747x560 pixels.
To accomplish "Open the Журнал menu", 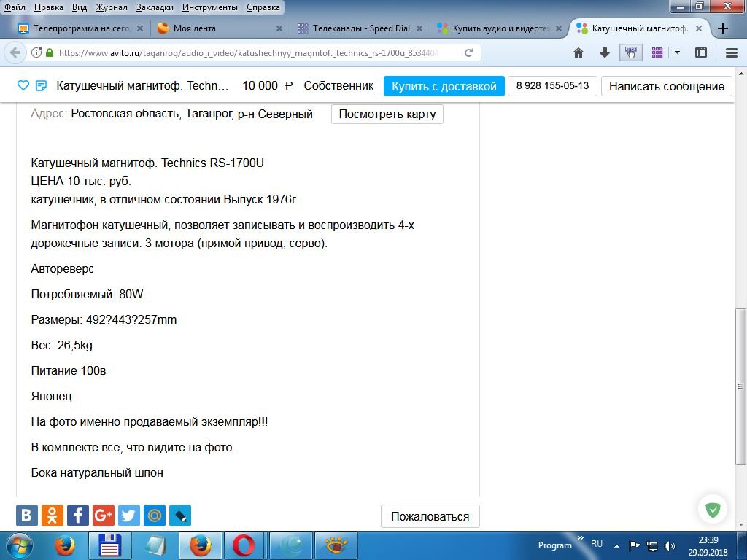I will pyautogui.click(x=111, y=7).
